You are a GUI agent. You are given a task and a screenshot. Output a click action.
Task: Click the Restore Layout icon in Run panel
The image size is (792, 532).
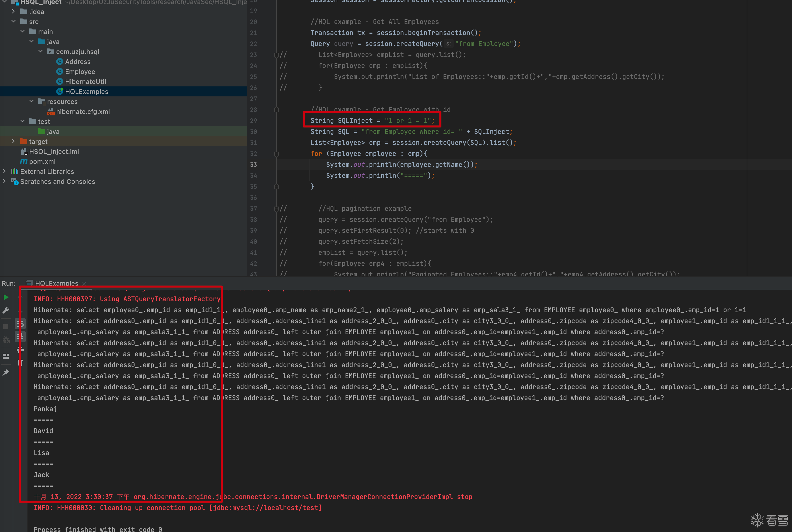coord(6,356)
